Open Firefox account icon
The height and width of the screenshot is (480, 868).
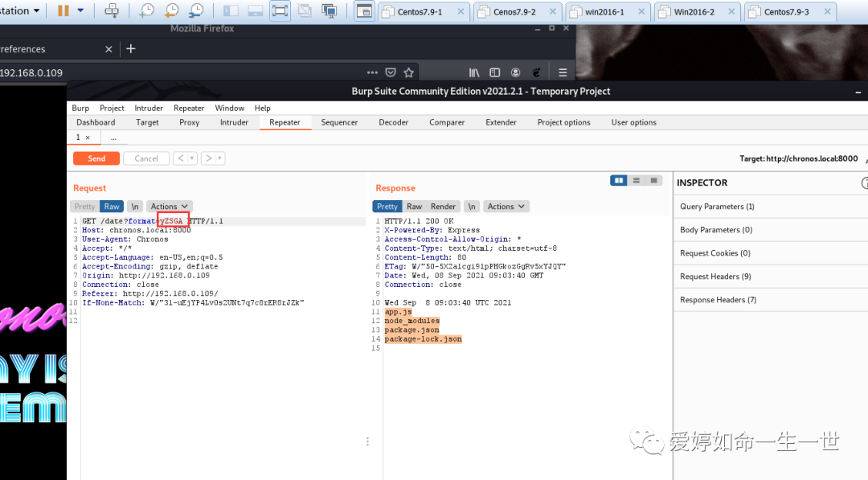point(515,72)
